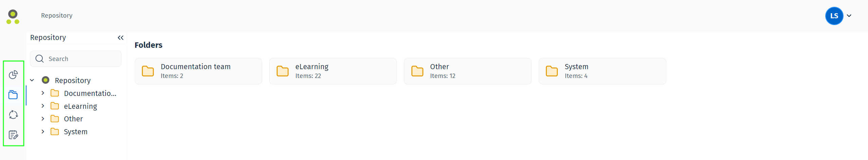The image size is (868, 160).
Task: Select Other in the repository tree
Action: pyautogui.click(x=73, y=119)
